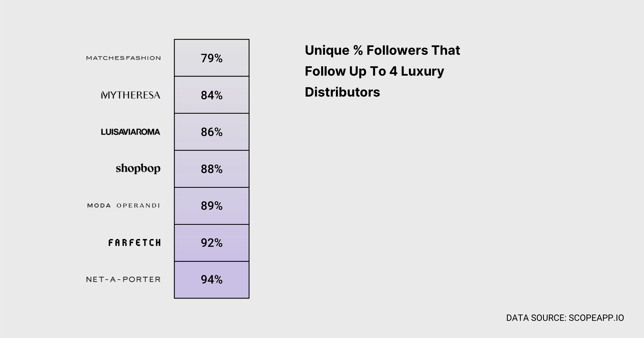This screenshot has width=644, height=338.
Task: Select the 94% Net-A-Porter segment
Action: coord(212,280)
